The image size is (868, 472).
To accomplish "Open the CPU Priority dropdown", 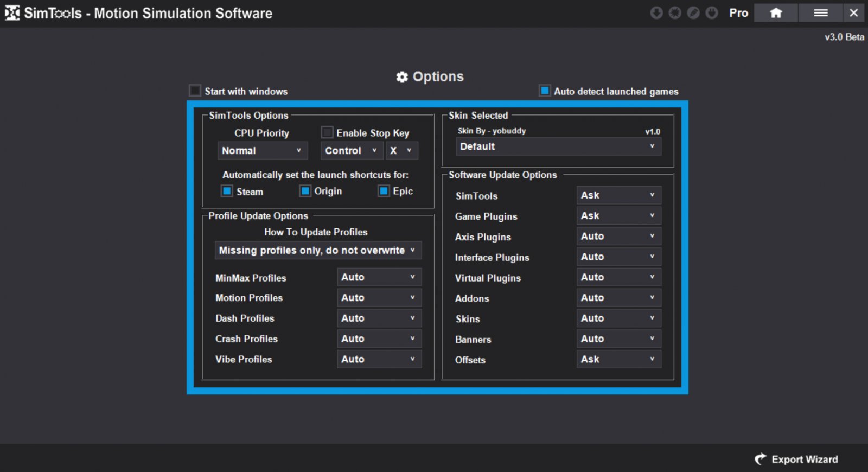I will (x=262, y=151).
